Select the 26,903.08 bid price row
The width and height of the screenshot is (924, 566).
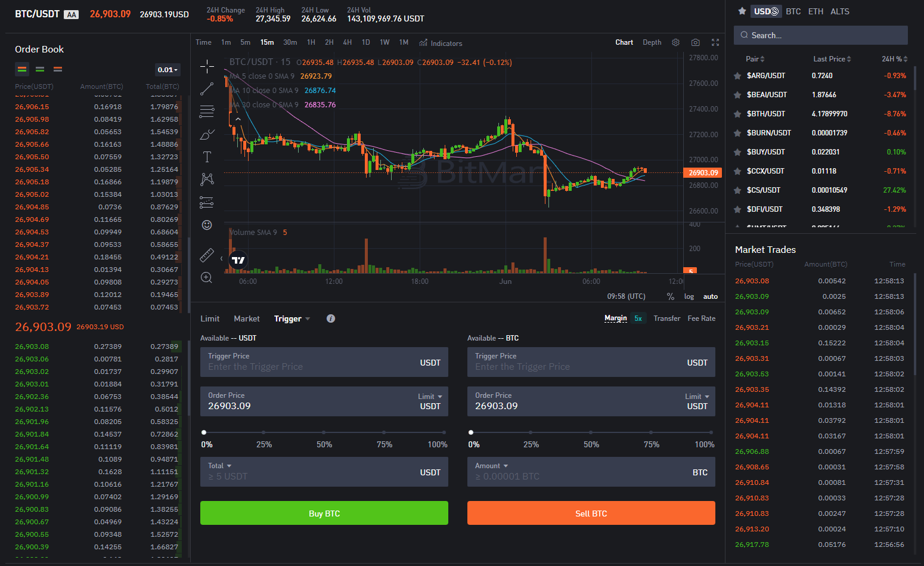(x=97, y=347)
